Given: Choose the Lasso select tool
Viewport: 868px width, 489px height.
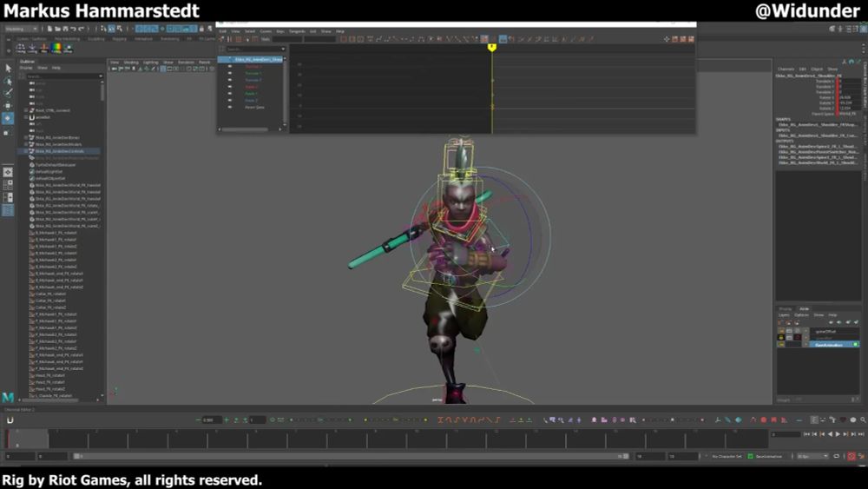Looking at the screenshot, I should click(8, 81).
